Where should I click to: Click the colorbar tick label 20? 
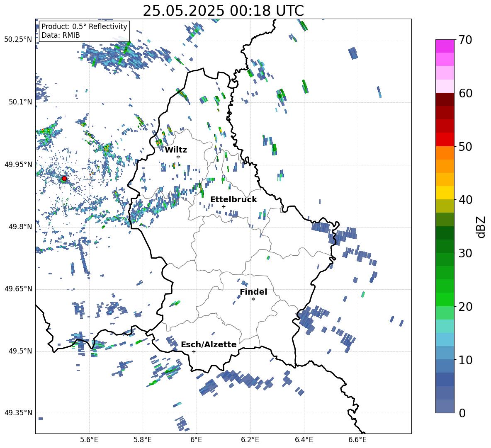(x=465, y=307)
